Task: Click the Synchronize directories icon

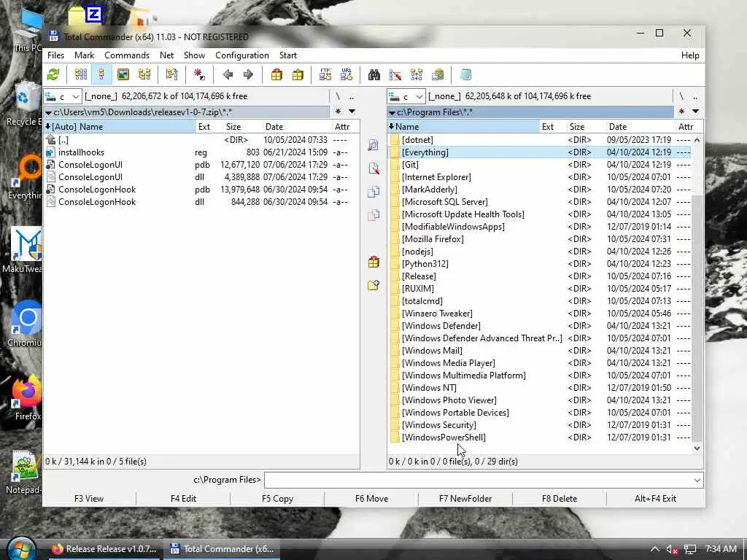Action: coord(417,75)
